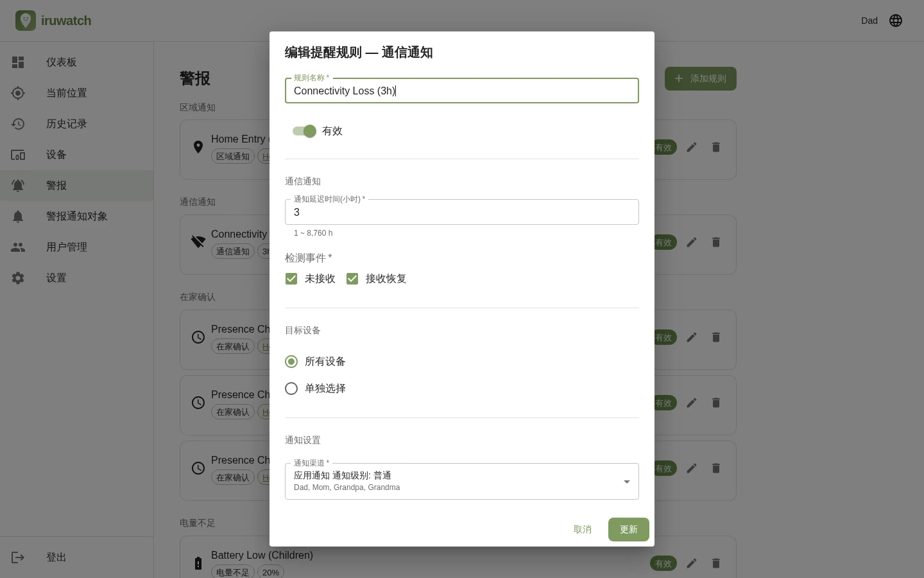Viewport: 924px width, 578px height.
Task: Click 更新 to save the rule
Action: (629, 529)
